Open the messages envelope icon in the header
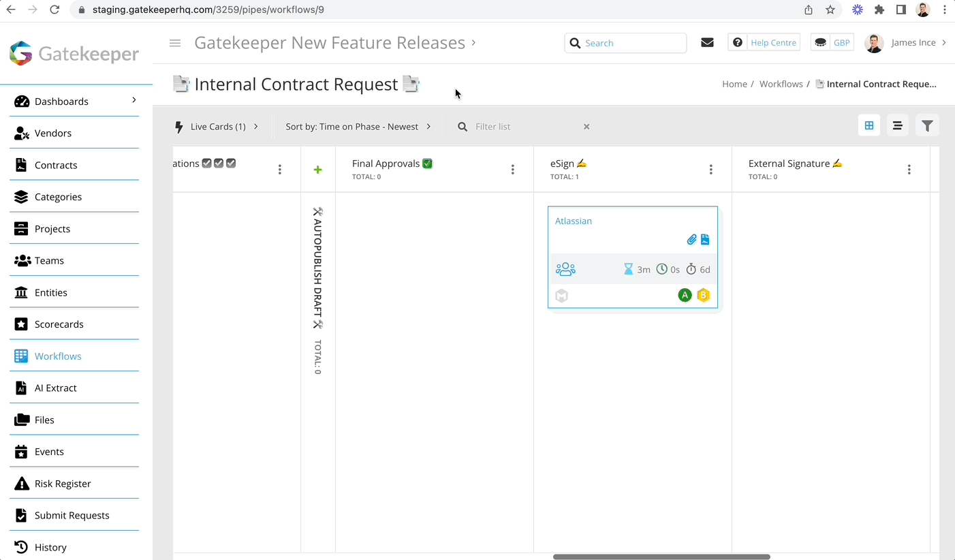Screen dimensions: 955x560 [707, 42]
